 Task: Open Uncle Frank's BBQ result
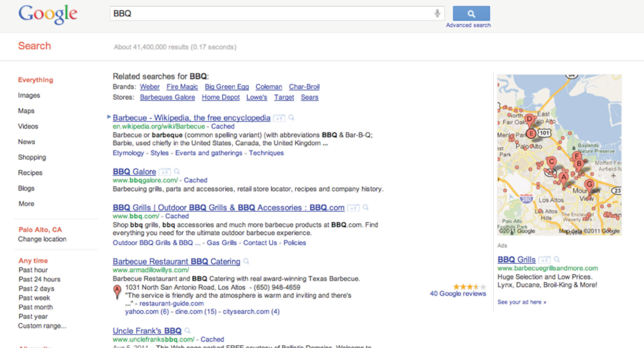(x=147, y=331)
